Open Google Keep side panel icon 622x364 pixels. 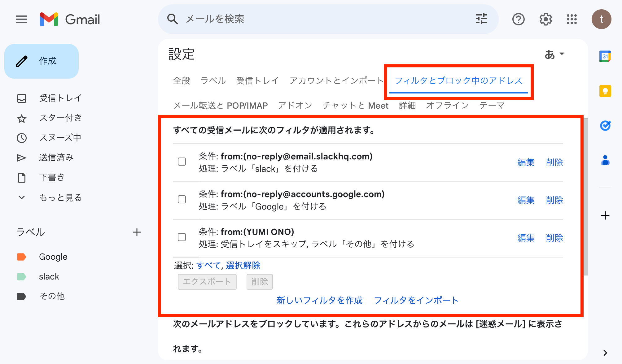pyautogui.click(x=605, y=91)
